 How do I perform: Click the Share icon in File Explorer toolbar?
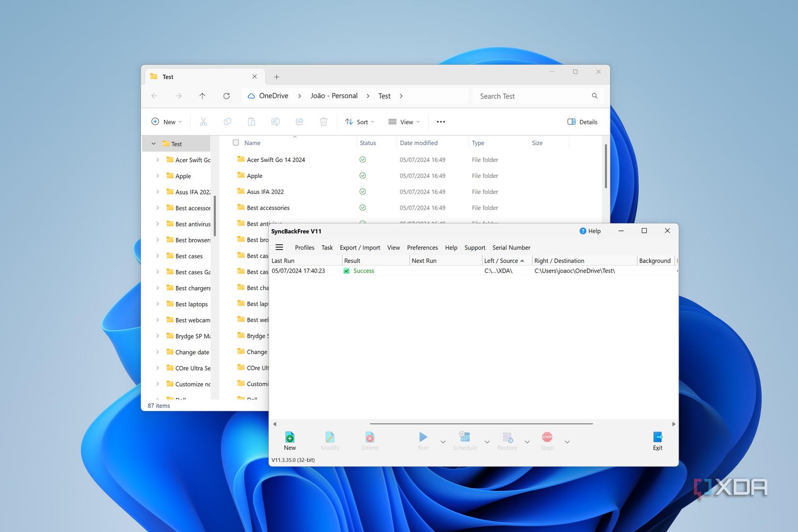(x=299, y=122)
